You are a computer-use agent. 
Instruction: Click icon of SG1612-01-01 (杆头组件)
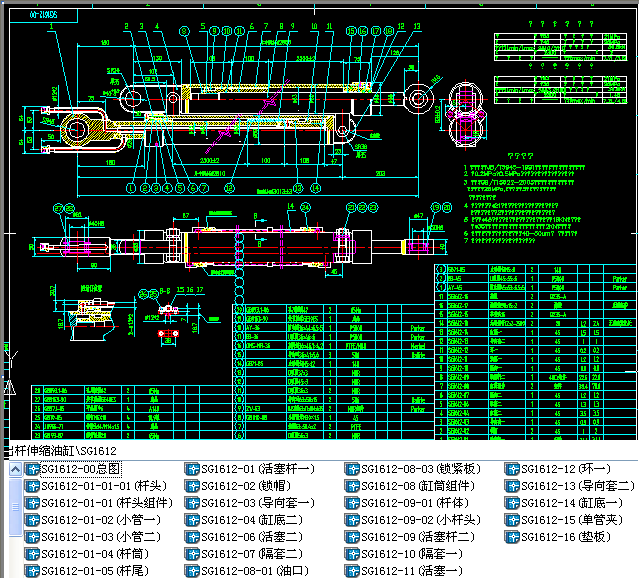point(32,503)
